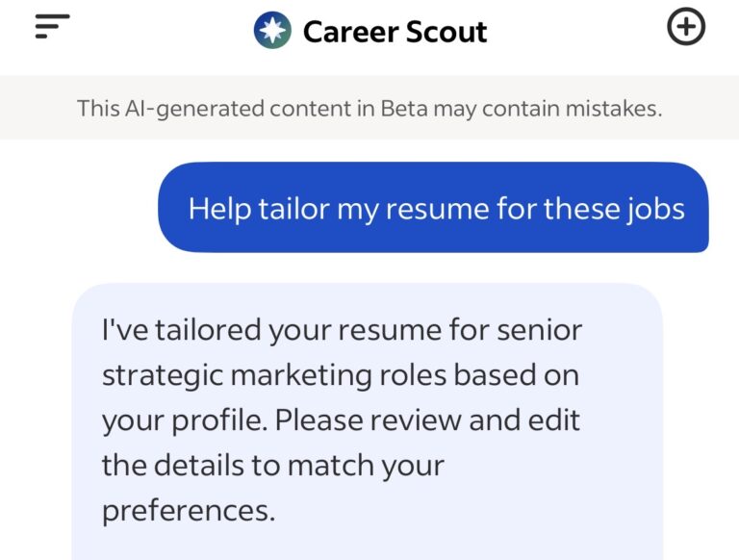This screenshot has height=560, width=739.
Task: Open the hamburger menu icon
Action: click(53, 27)
